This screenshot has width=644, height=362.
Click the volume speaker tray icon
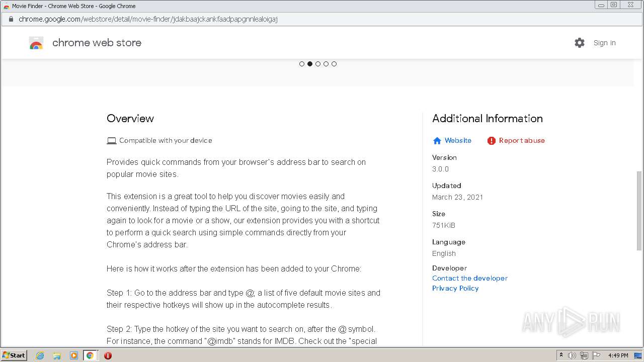tap(572, 355)
